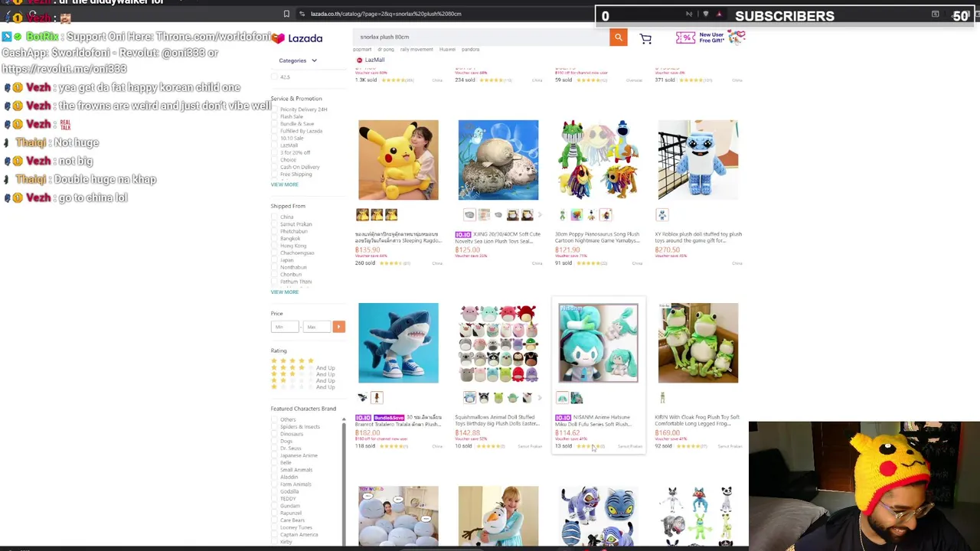Image resolution: width=980 pixels, height=551 pixels.
Task: Open the shopping cart icon
Action: 645,38
